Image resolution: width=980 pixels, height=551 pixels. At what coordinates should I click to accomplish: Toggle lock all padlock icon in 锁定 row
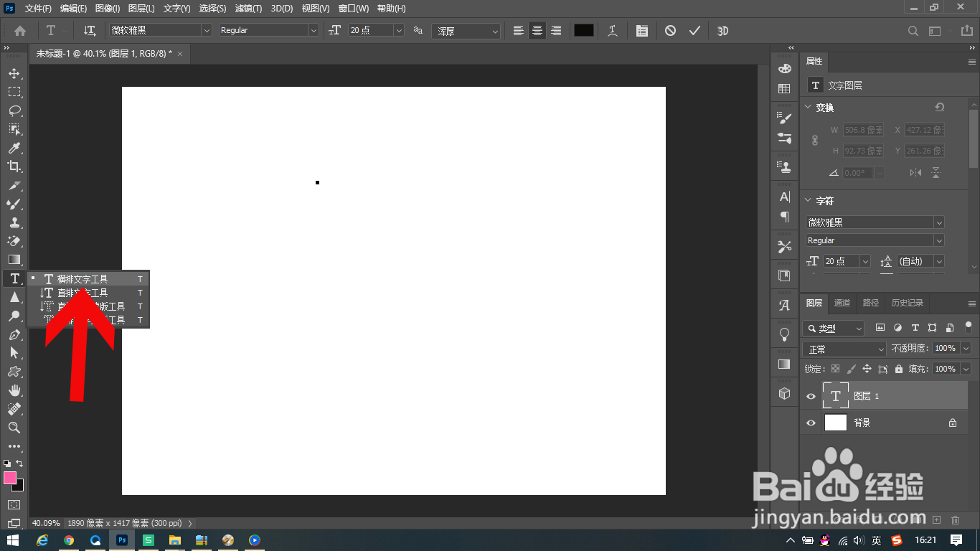point(898,369)
